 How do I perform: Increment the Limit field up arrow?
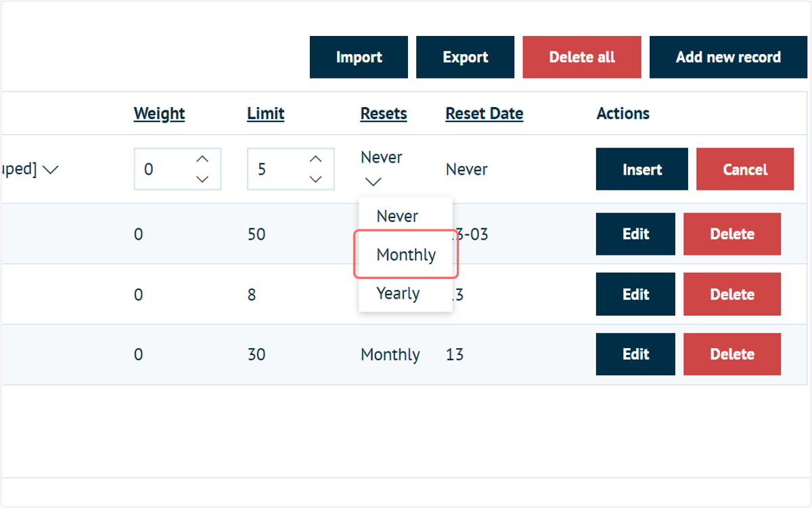(x=315, y=159)
